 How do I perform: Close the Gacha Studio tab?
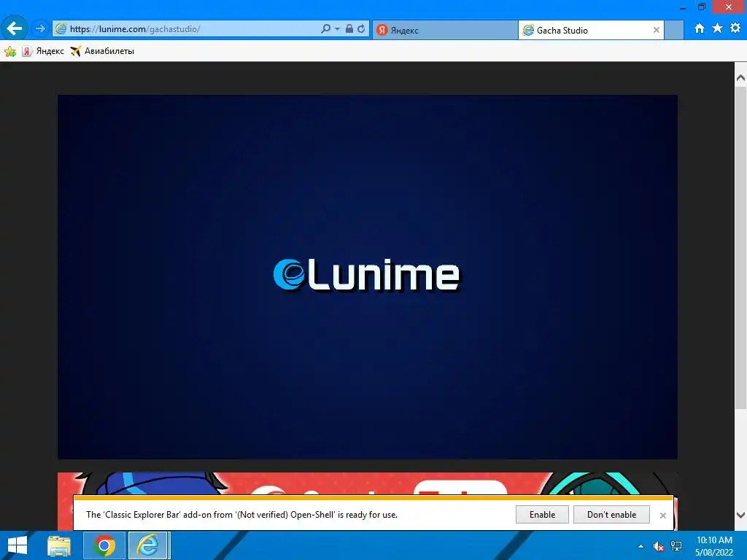click(657, 30)
